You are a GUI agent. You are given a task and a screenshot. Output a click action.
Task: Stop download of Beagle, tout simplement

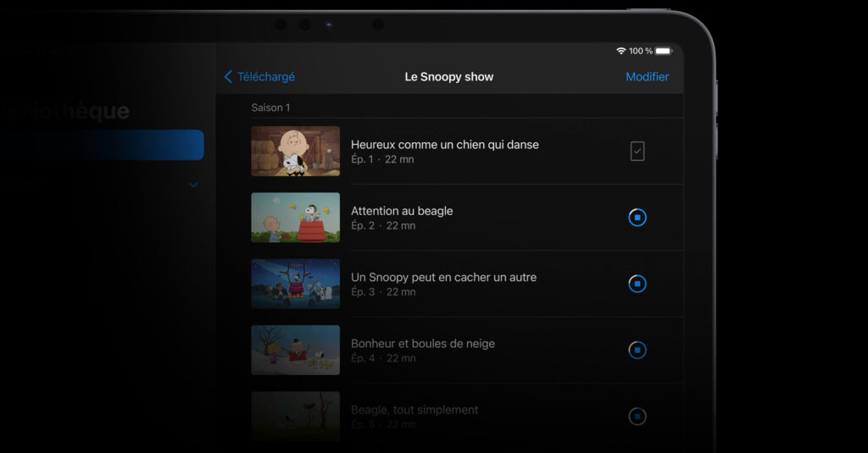pos(637,417)
